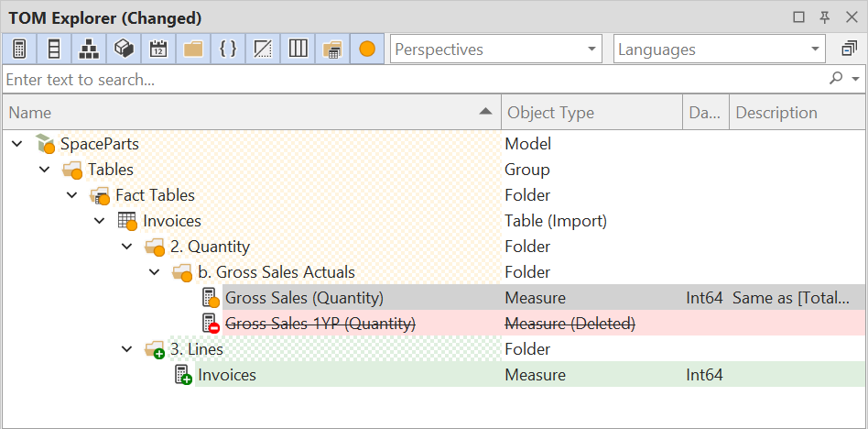Open the Languages dropdown

(720, 49)
